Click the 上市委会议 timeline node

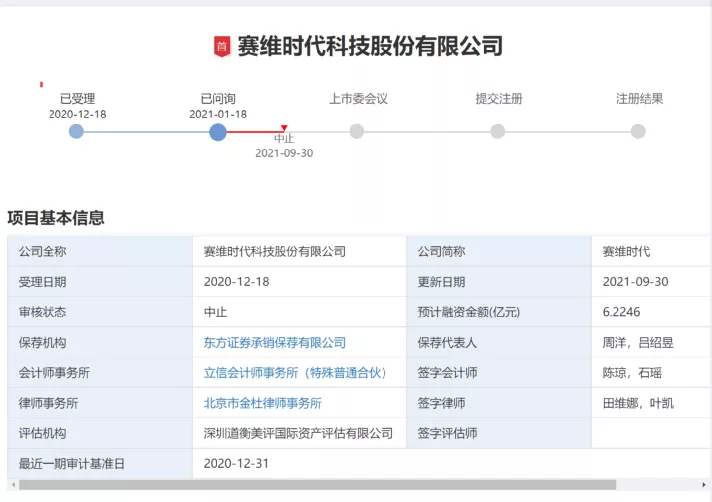click(x=357, y=132)
